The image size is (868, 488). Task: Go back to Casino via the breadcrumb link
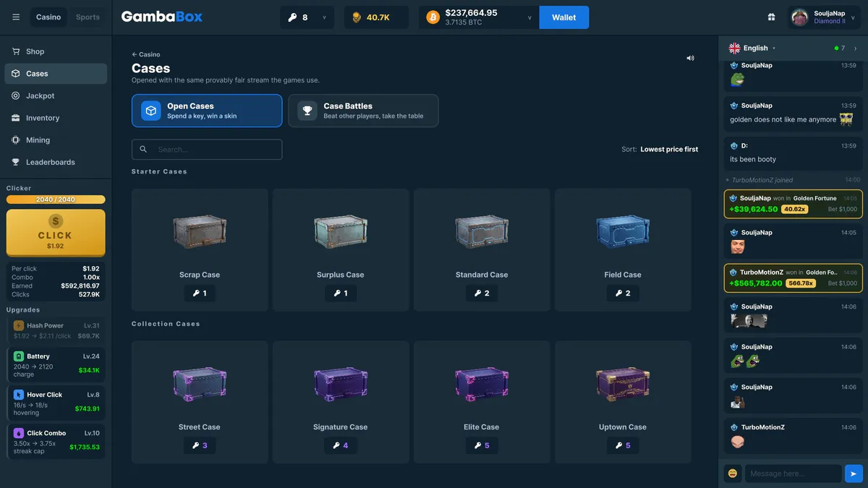[x=146, y=55]
